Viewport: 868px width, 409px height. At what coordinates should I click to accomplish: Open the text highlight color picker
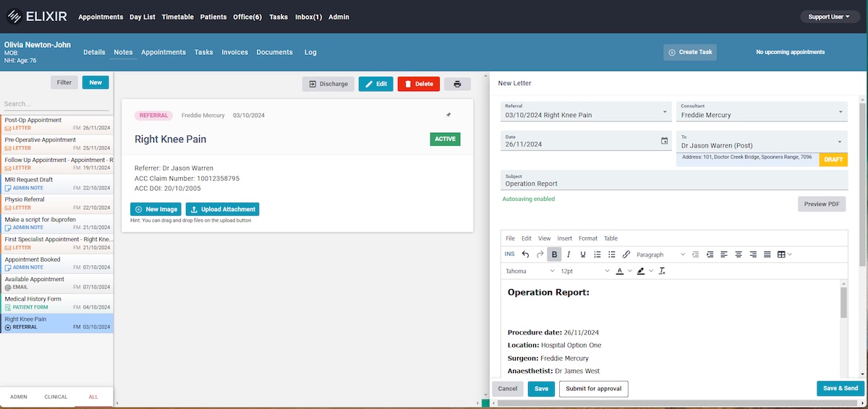coord(641,271)
